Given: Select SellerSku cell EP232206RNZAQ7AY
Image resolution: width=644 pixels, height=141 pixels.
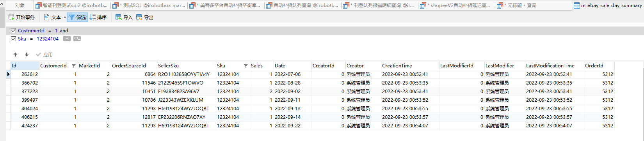Looking at the screenshot, I should tap(186, 117).
